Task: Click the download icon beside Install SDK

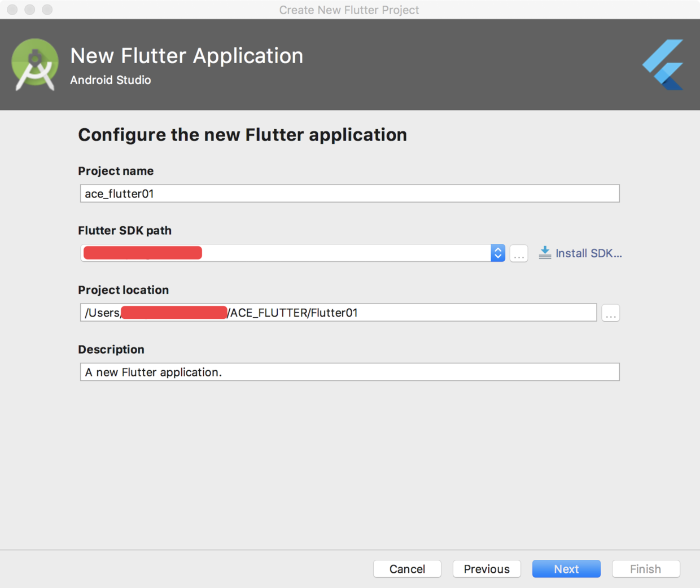Action: click(x=545, y=253)
